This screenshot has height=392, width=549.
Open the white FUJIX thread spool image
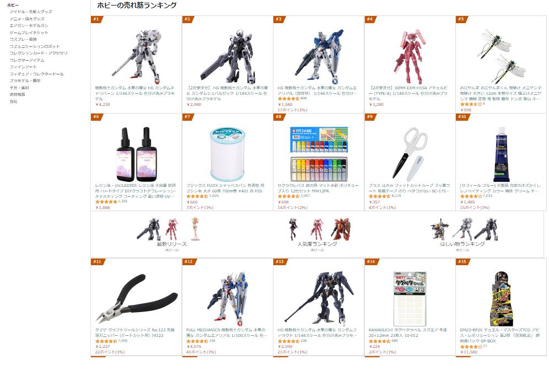(x=228, y=154)
